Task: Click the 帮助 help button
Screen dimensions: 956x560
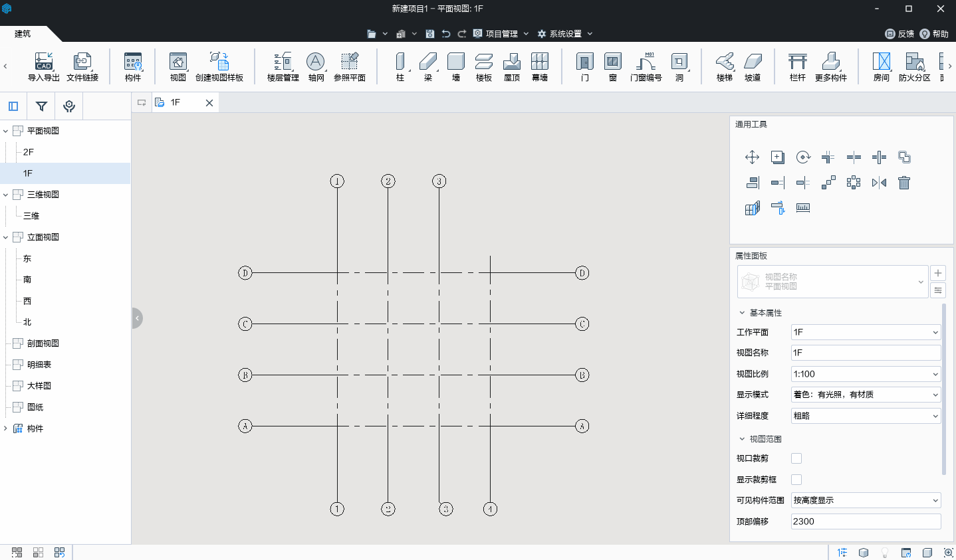Action: click(934, 34)
